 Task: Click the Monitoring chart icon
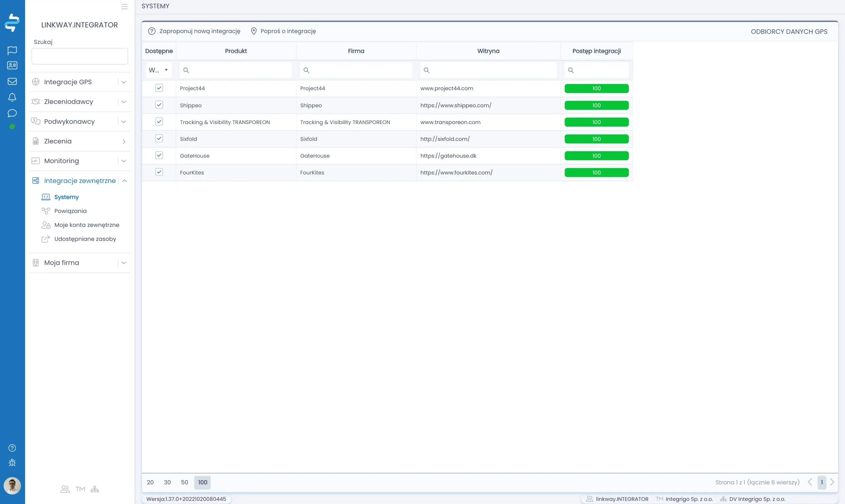pyautogui.click(x=36, y=161)
